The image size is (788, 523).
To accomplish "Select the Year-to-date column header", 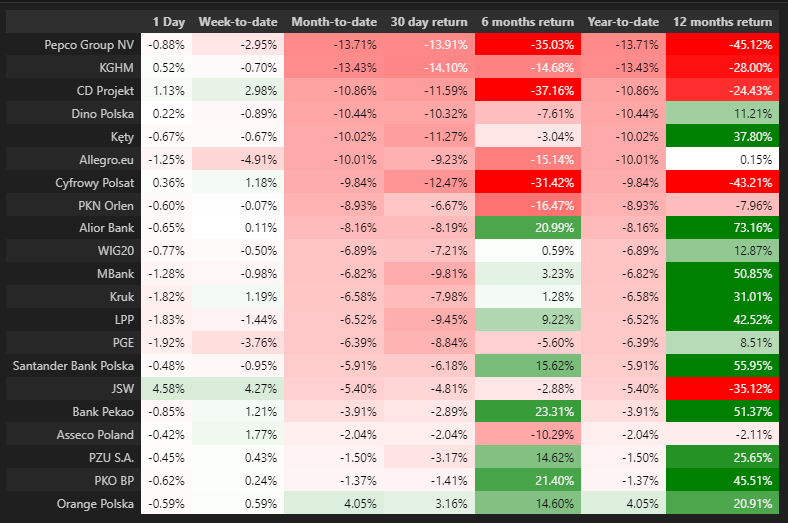I will pyautogui.click(x=625, y=22).
